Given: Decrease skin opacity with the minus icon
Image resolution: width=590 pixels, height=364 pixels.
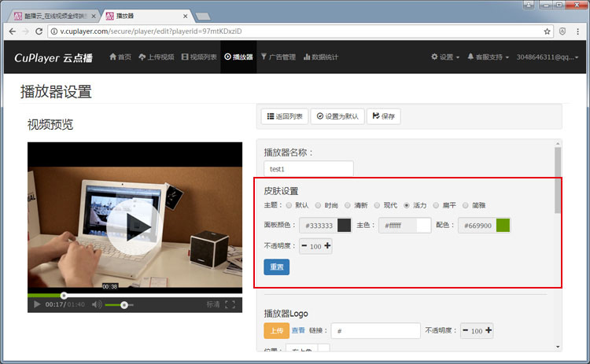Looking at the screenshot, I should click(x=304, y=246).
